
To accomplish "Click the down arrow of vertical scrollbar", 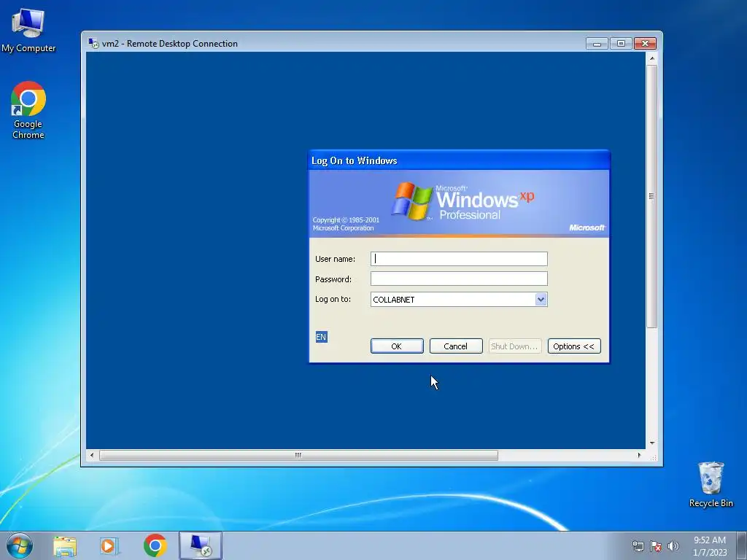I will (651, 443).
